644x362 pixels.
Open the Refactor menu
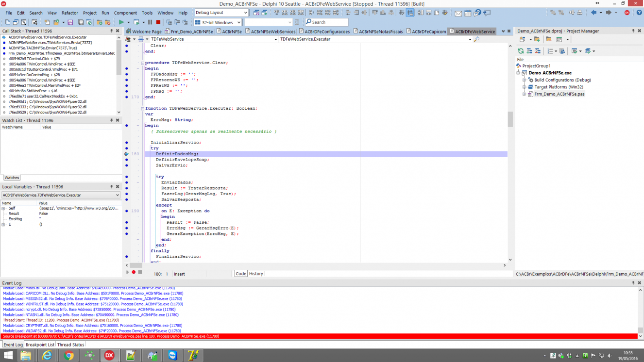(69, 13)
